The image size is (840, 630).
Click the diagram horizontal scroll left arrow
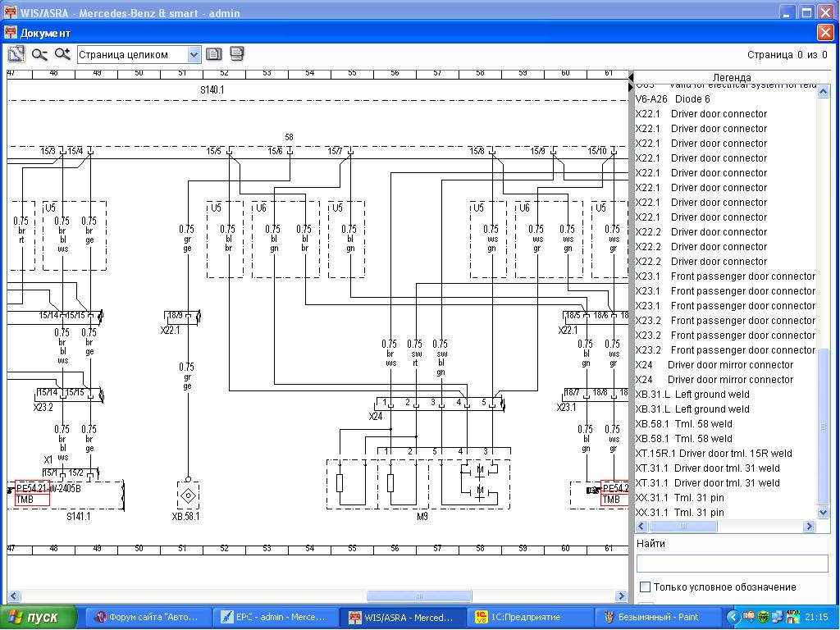[x=14, y=596]
